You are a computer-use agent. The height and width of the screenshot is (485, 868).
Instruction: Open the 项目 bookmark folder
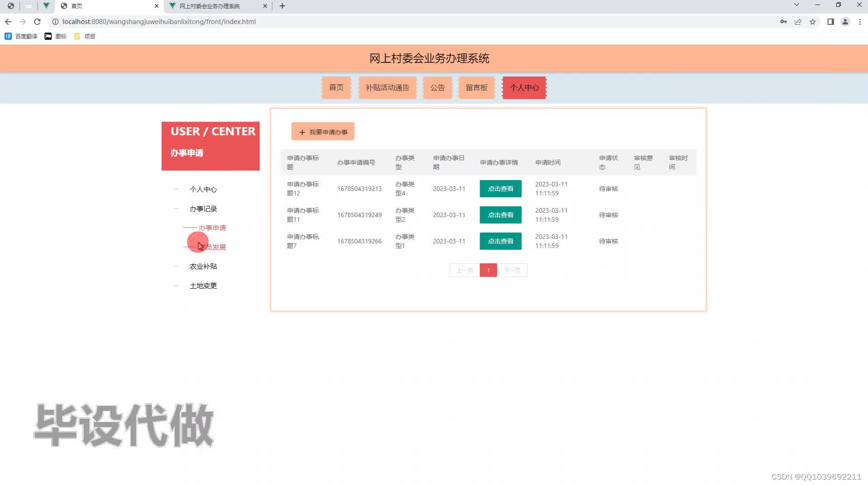pyautogui.click(x=85, y=36)
